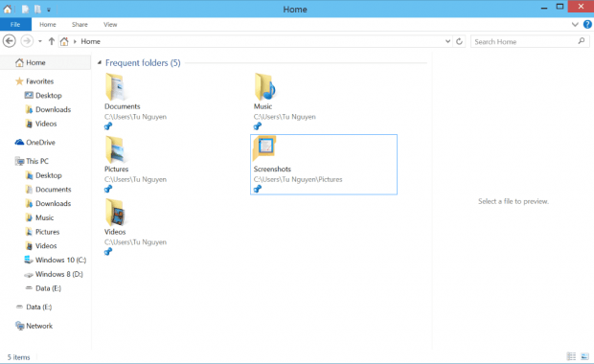Refresh the current folder view
Image resolution: width=594 pixels, height=364 pixels.
click(459, 41)
